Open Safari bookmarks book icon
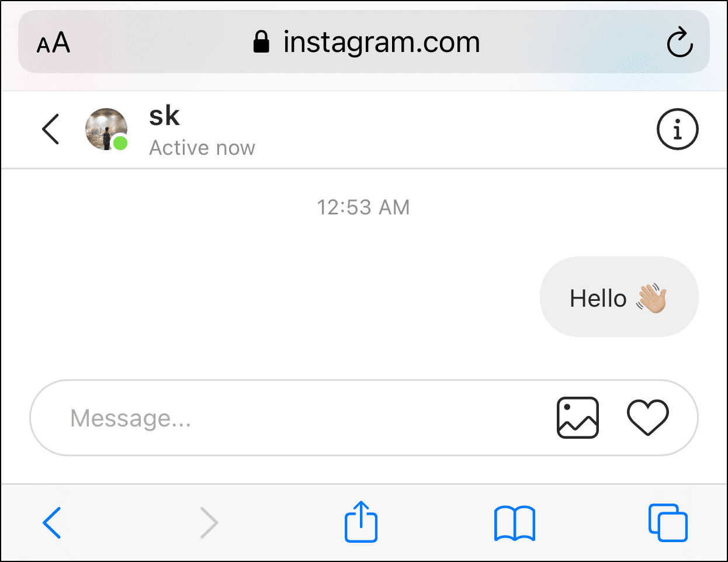 pyautogui.click(x=514, y=523)
